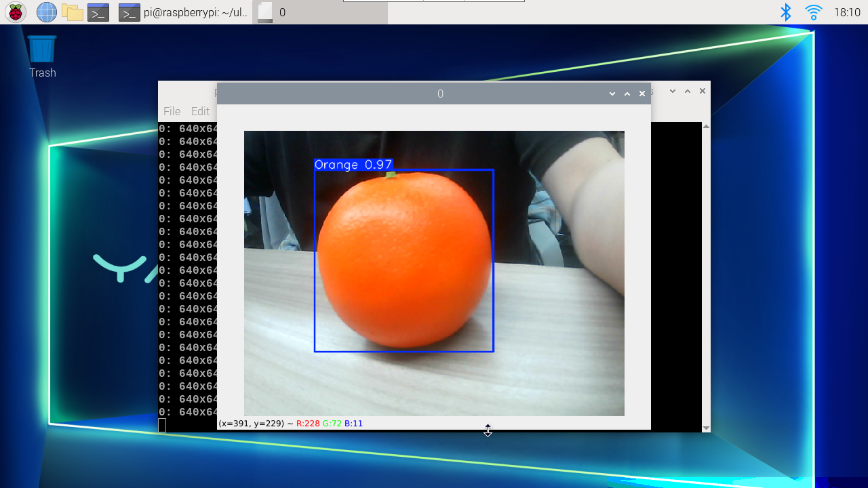Open the File Manager folder icon
The width and height of the screenshot is (868, 488).
[x=73, y=12]
